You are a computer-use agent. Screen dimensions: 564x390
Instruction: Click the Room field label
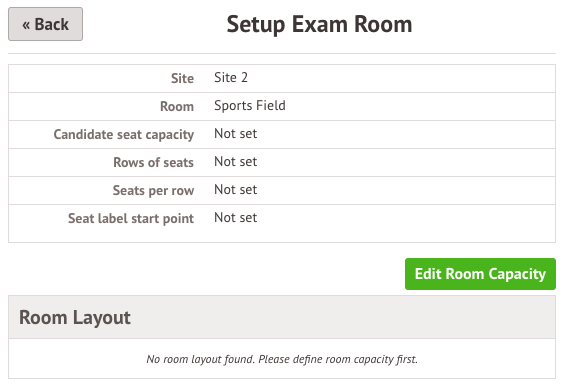(177, 106)
